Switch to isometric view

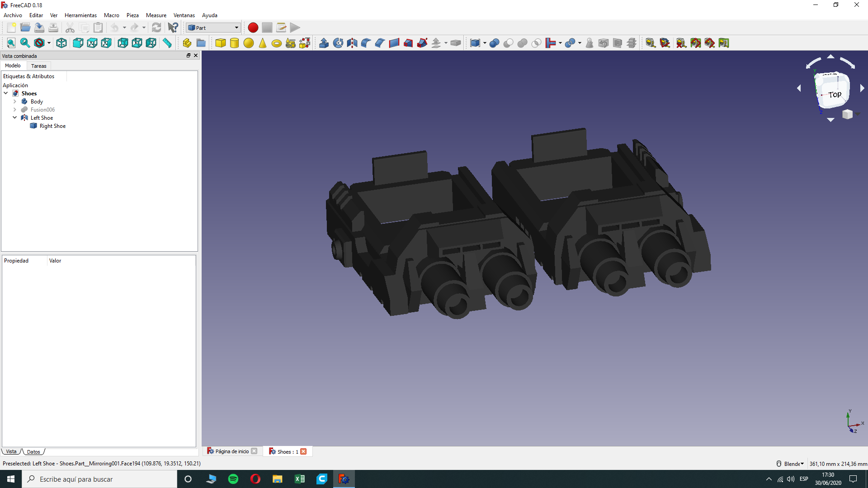coord(61,43)
